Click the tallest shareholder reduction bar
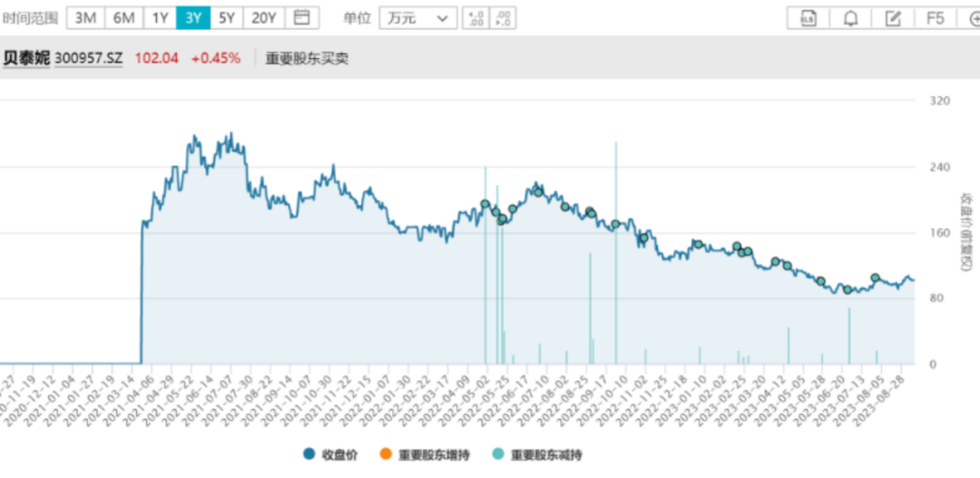Viewport: 980px width, 478px height. (616, 254)
